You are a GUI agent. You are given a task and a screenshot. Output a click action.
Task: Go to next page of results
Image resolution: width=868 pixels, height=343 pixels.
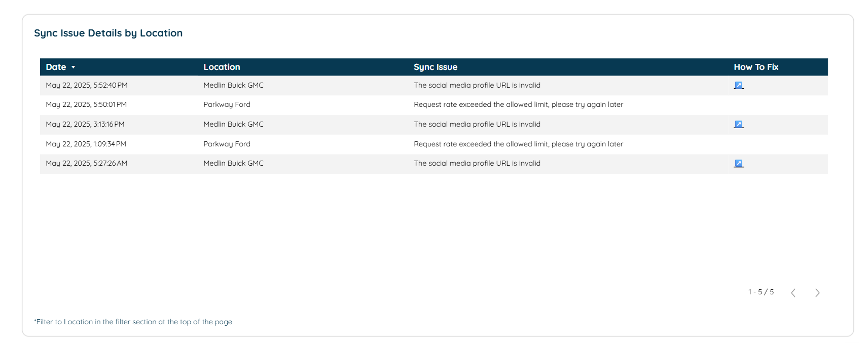[x=817, y=293]
